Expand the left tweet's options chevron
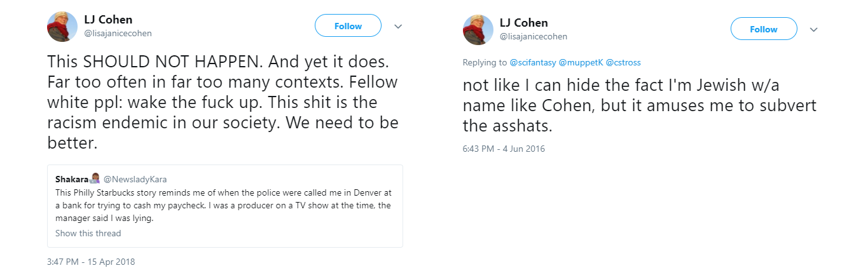The height and width of the screenshot is (275, 868). tap(398, 27)
